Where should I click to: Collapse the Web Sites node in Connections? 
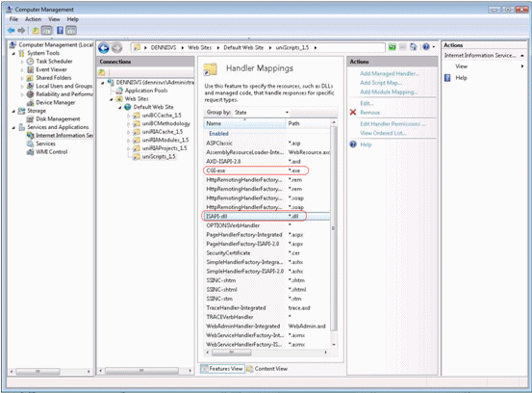pyautogui.click(x=112, y=99)
